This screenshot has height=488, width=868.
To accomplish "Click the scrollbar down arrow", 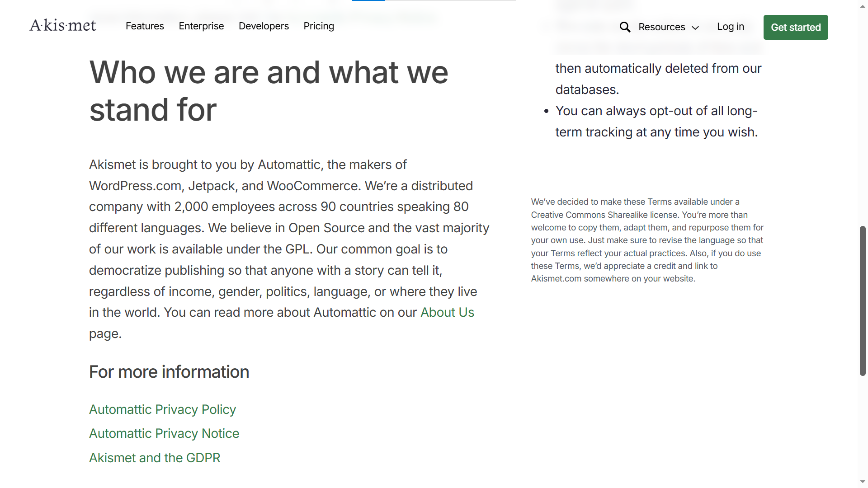I will tap(863, 482).
